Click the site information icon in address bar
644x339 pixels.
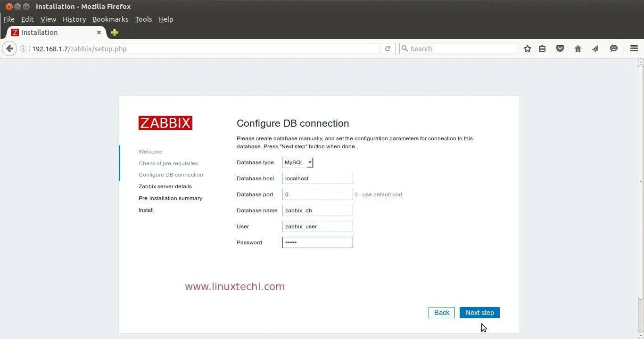click(x=23, y=48)
